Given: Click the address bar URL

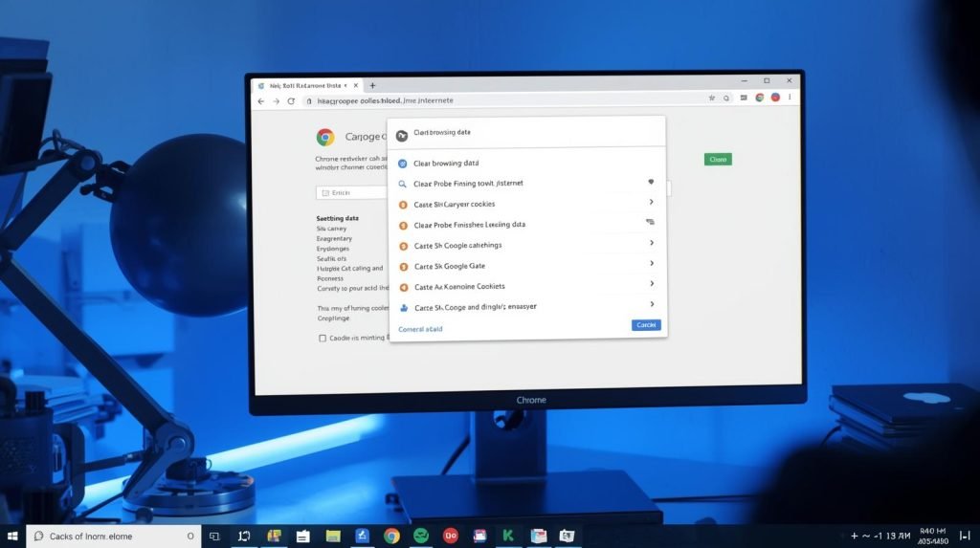Looking at the screenshot, I should click(385, 100).
